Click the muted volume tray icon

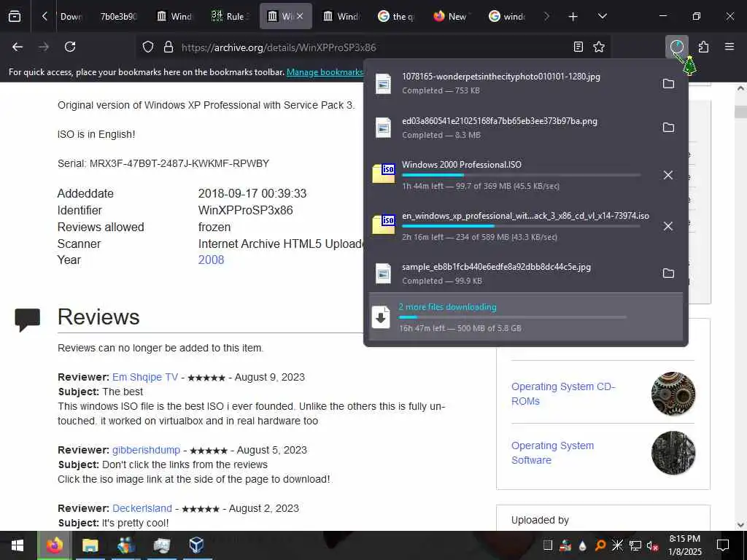(653, 545)
